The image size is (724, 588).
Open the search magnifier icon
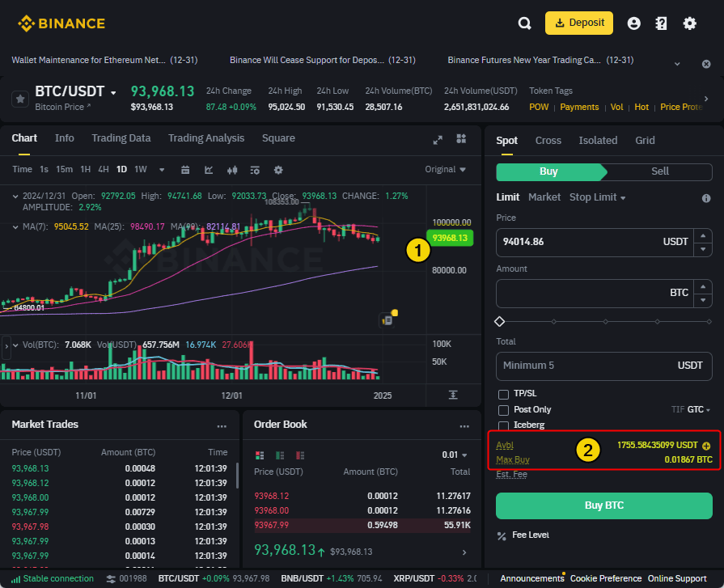click(x=524, y=23)
